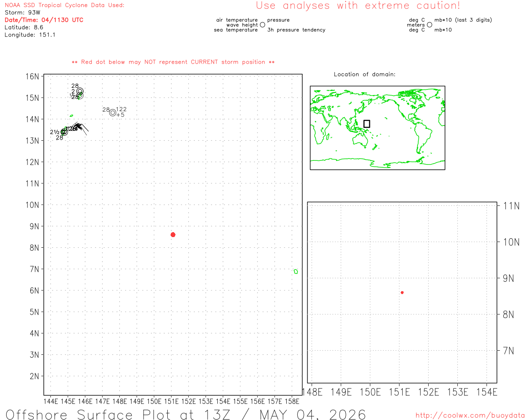Click the buoy station circle near 13N 145E
The image size is (525, 420).
click(64, 132)
